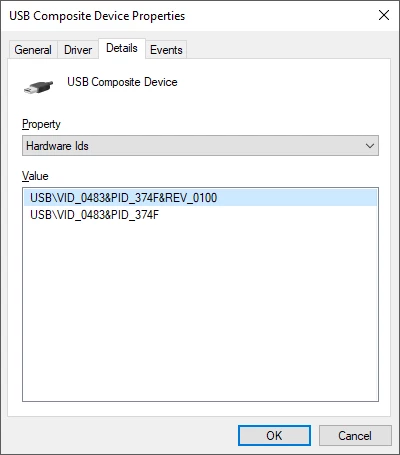The height and width of the screenshot is (455, 400).
Task: Switch to the General tab
Action: [33, 50]
